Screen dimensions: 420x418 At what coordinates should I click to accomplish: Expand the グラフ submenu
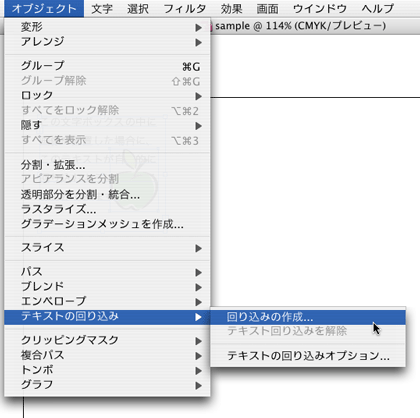(x=107, y=385)
